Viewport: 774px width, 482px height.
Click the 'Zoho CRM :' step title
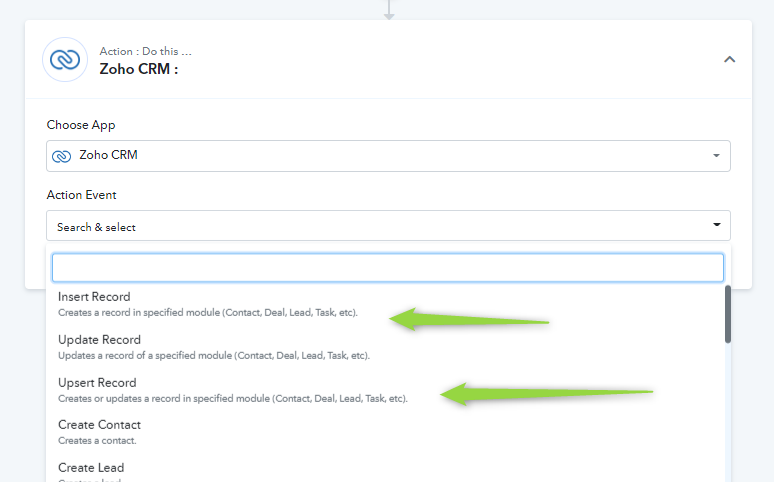pos(139,69)
